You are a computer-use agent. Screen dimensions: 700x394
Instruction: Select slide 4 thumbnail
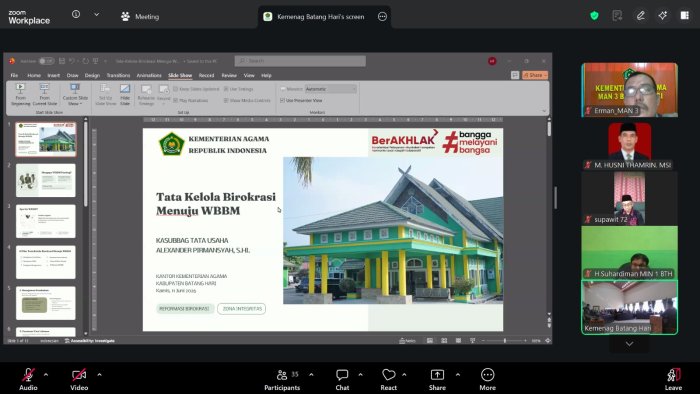coord(46,262)
